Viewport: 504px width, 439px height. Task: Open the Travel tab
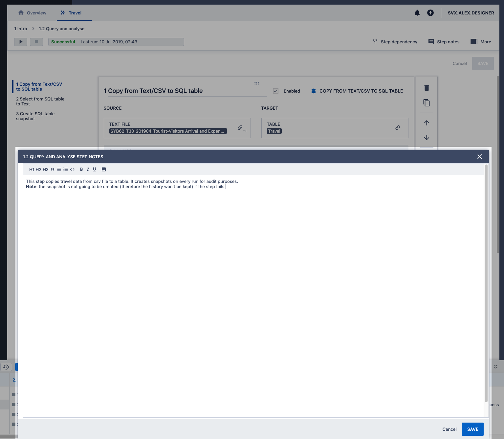point(71,13)
